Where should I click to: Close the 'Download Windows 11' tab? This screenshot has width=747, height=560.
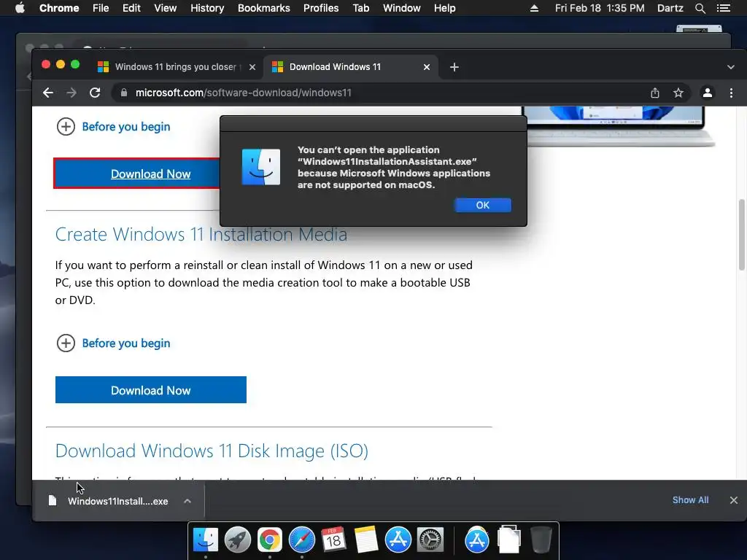427,67
